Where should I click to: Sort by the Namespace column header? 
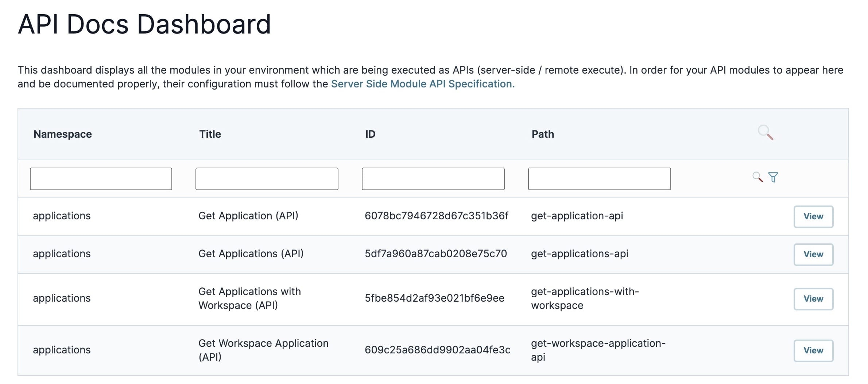[63, 134]
